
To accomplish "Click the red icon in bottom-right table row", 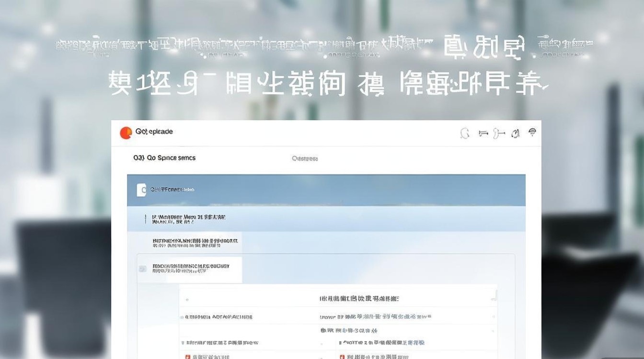I will tap(342, 357).
